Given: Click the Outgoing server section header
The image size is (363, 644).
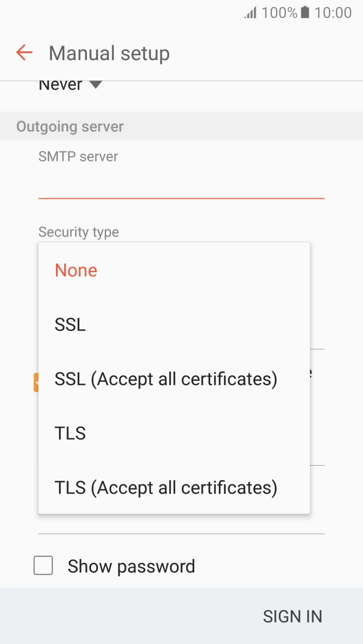Looking at the screenshot, I should pyautogui.click(x=70, y=126).
